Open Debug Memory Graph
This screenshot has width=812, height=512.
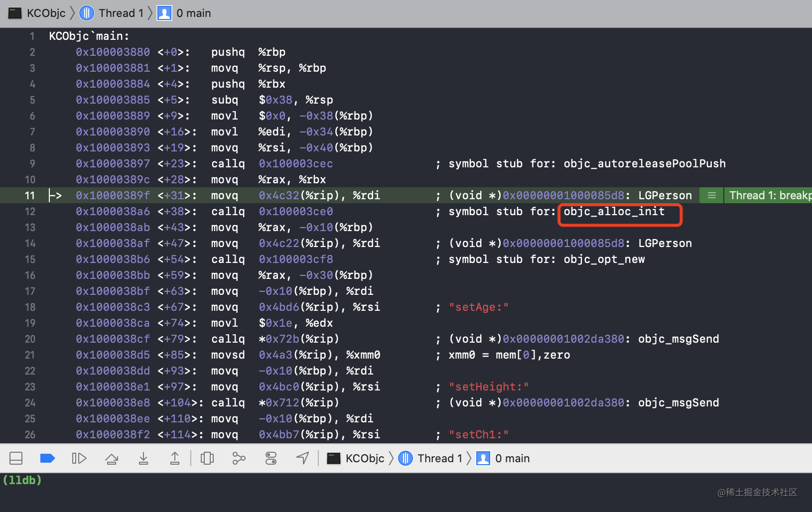pos(239,458)
